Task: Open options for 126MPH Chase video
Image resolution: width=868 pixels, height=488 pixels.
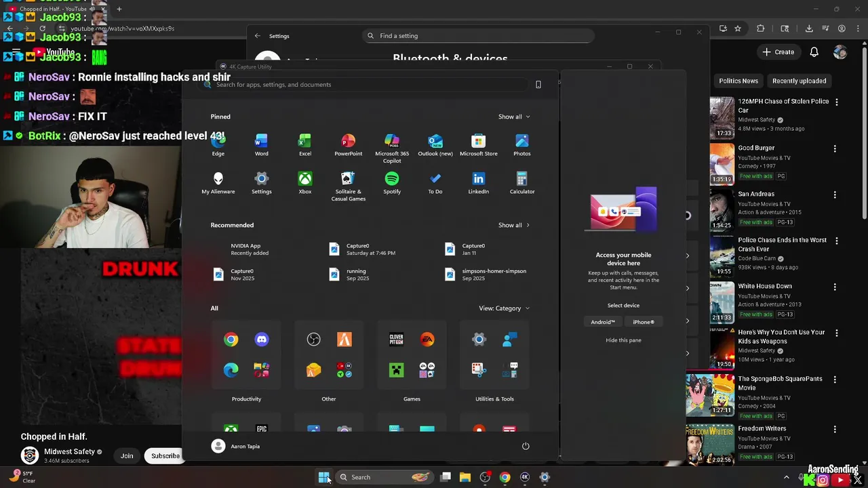Action: pos(836,102)
